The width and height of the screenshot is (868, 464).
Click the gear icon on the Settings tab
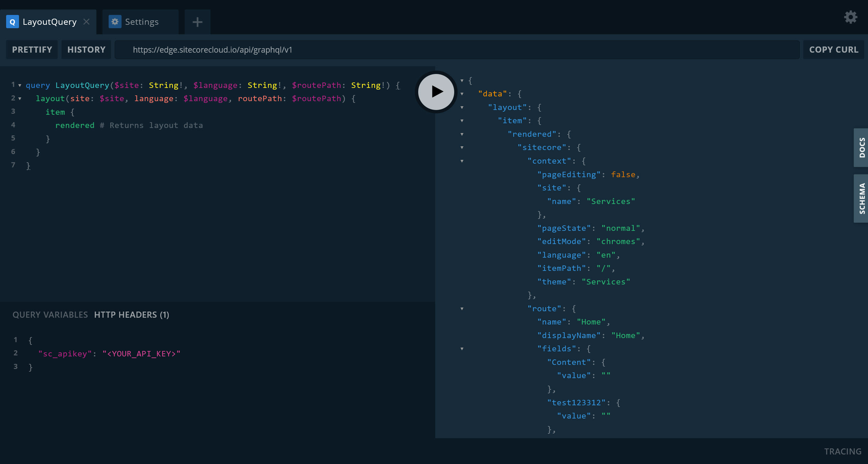click(x=115, y=21)
